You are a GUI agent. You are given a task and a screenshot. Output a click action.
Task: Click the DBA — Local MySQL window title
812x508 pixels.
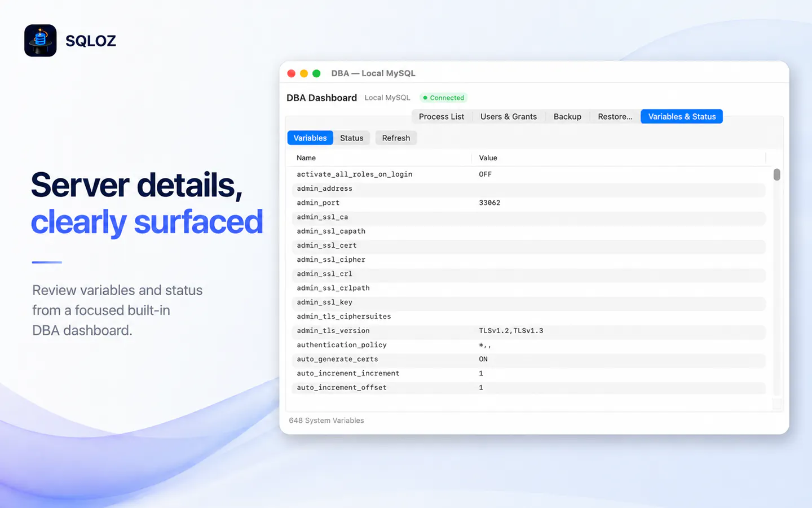click(x=373, y=73)
